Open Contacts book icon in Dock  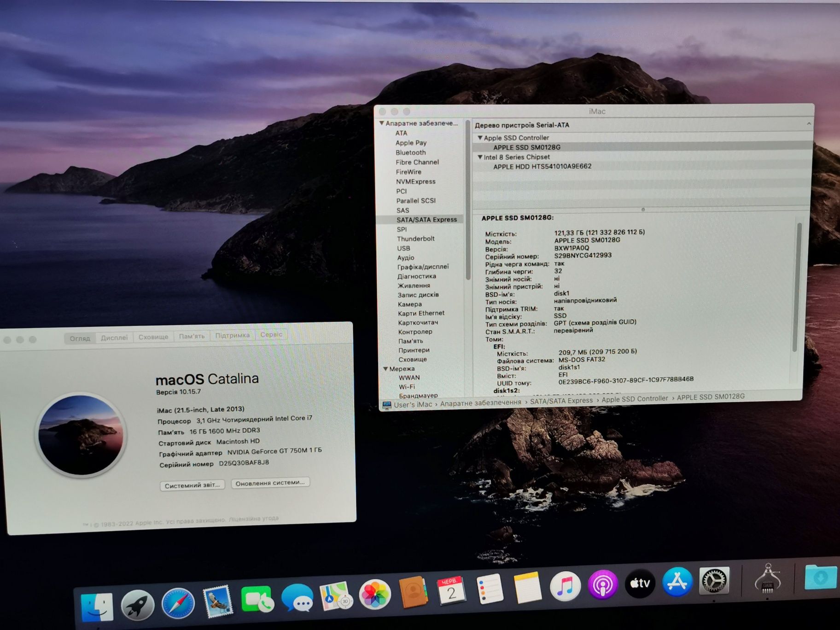tap(413, 592)
